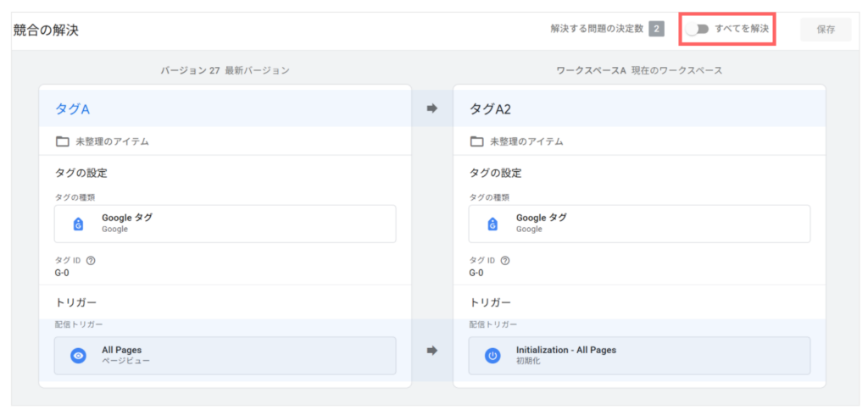The height and width of the screenshot is (415, 868).
Task: Click the Google tag icon in left panel
Action: [x=79, y=224]
